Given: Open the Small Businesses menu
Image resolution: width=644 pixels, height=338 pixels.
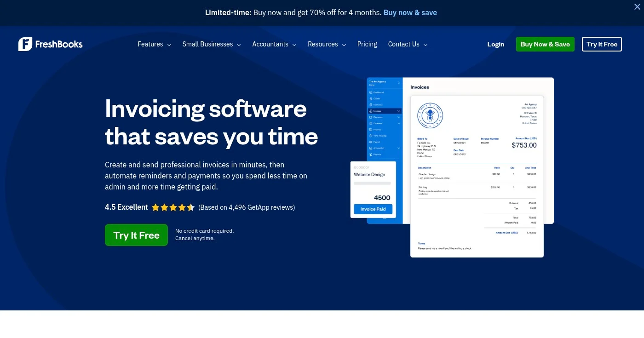Looking at the screenshot, I should pos(207,44).
